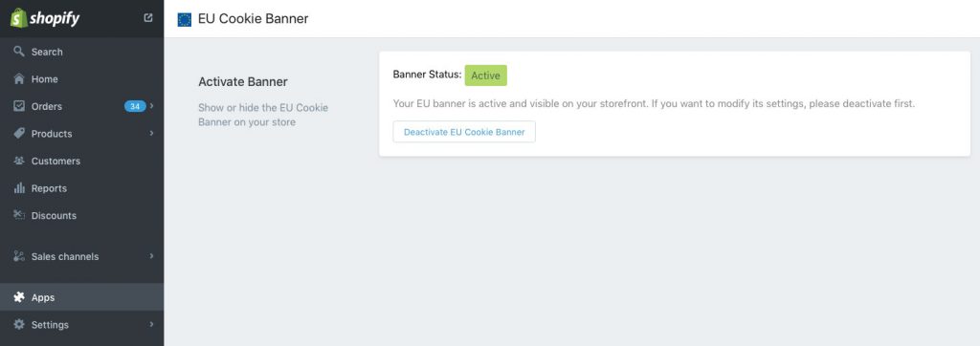Expand the Settings submenu chevron

click(152, 325)
